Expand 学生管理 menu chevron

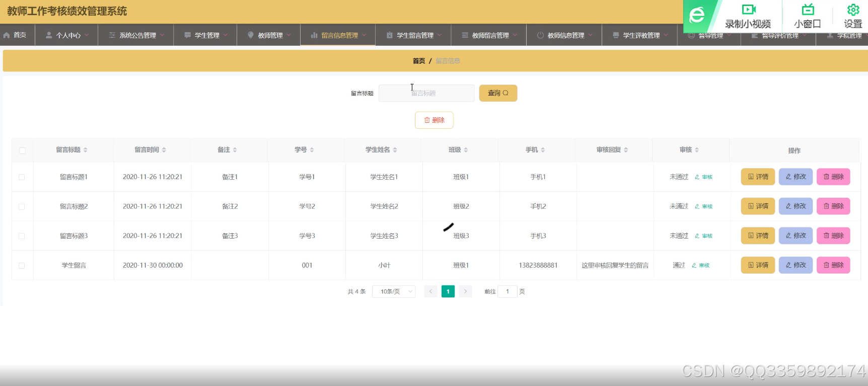pyautogui.click(x=226, y=35)
